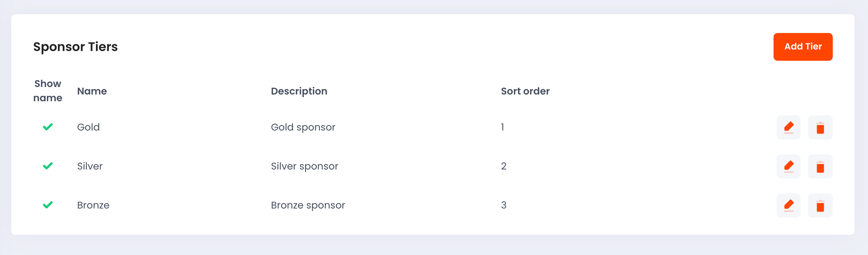Viewport: 868px width, 255px height.
Task: Delete the Bronze tier using trash icon
Action: [820, 205]
